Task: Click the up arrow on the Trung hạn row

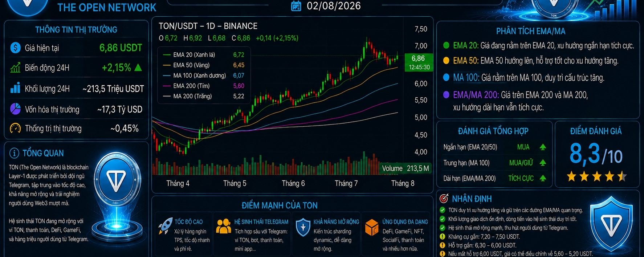Action: click(x=543, y=163)
